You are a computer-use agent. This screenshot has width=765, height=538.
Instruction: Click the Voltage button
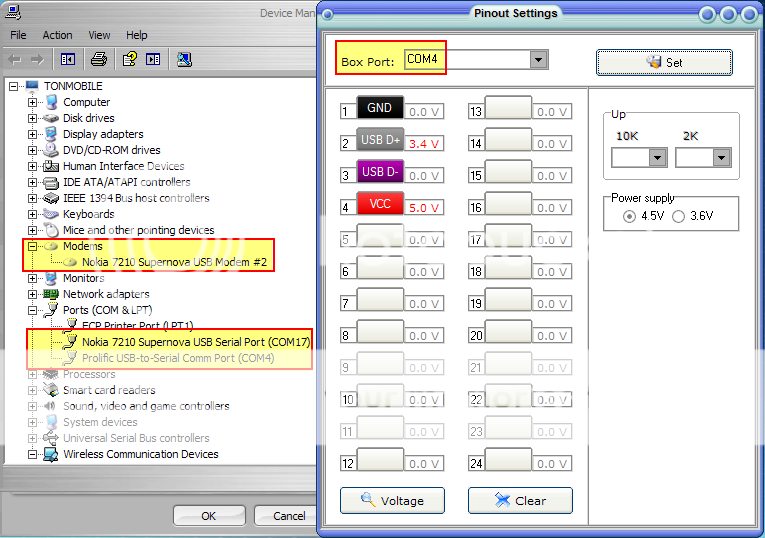pos(392,500)
